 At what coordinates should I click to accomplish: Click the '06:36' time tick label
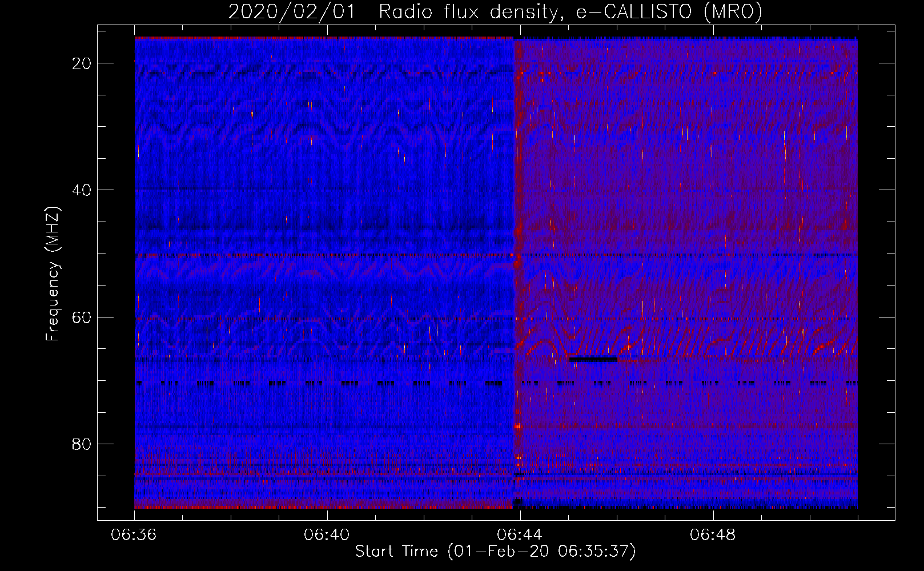point(134,535)
